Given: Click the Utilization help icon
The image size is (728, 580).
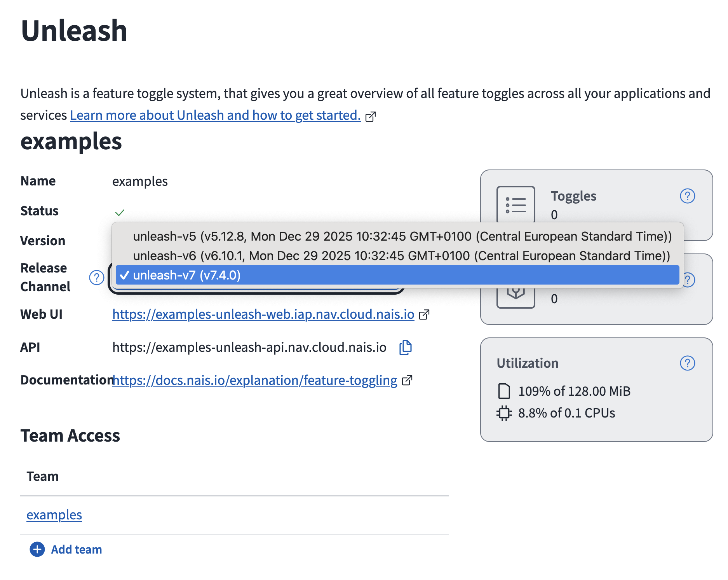Looking at the screenshot, I should click(x=687, y=363).
